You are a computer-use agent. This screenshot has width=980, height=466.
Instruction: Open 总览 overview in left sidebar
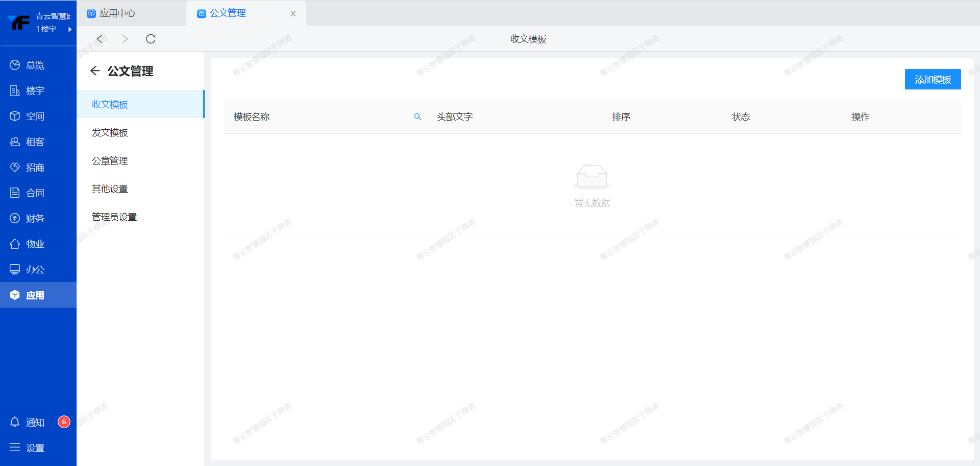coord(35,65)
